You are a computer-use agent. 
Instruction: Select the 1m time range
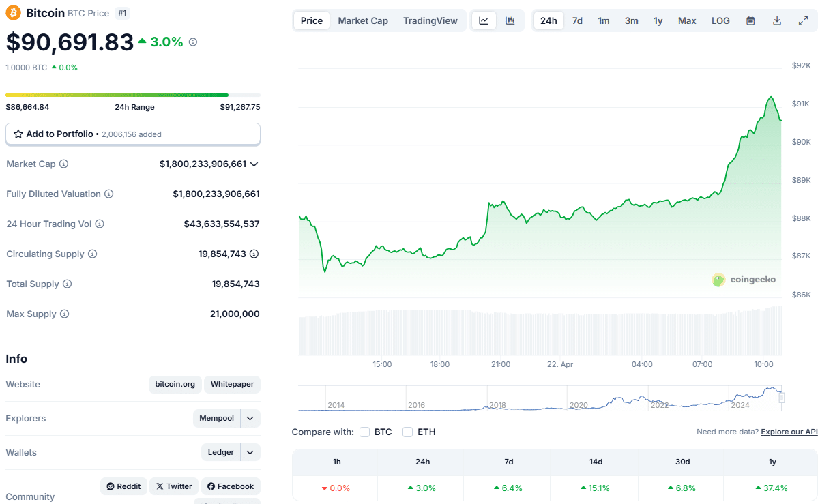(x=604, y=20)
